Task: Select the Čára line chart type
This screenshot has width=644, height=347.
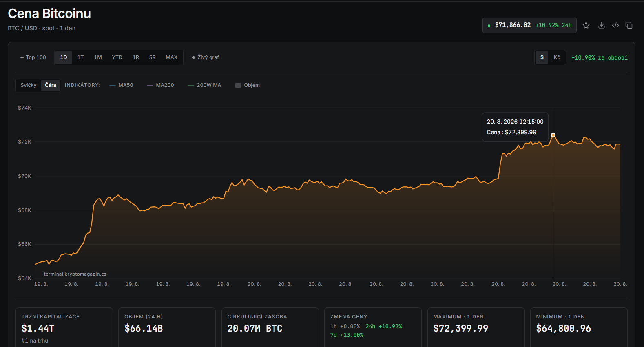Action: [x=51, y=85]
